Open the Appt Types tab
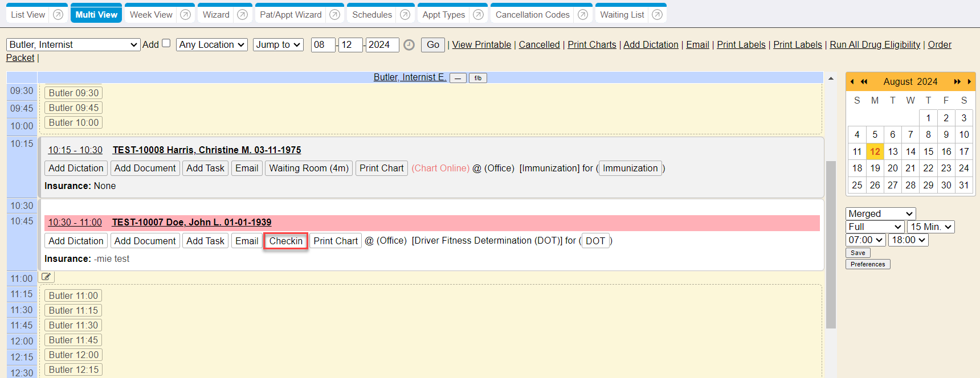980x378 pixels. click(x=443, y=15)
